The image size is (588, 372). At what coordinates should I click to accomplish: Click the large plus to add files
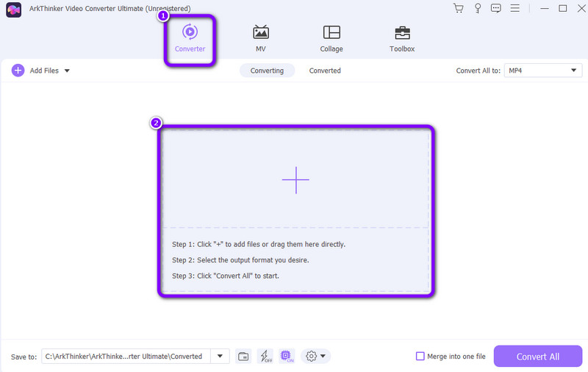[296, 180]
